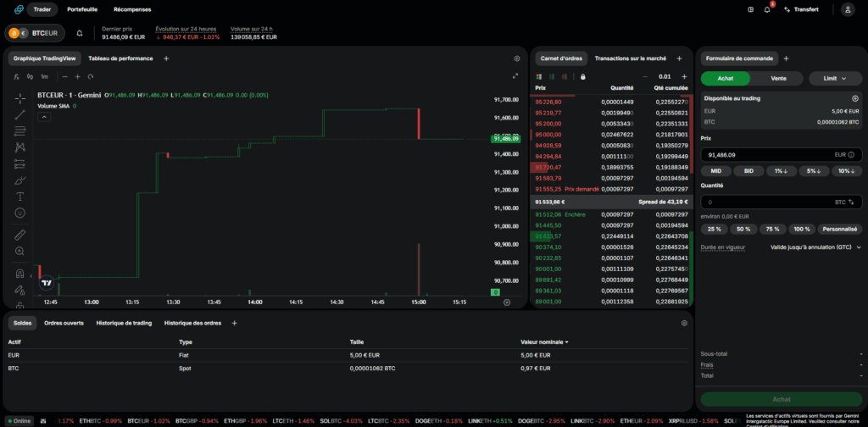
Task: Select the forecasting position tool
Action: coord(20,164)
